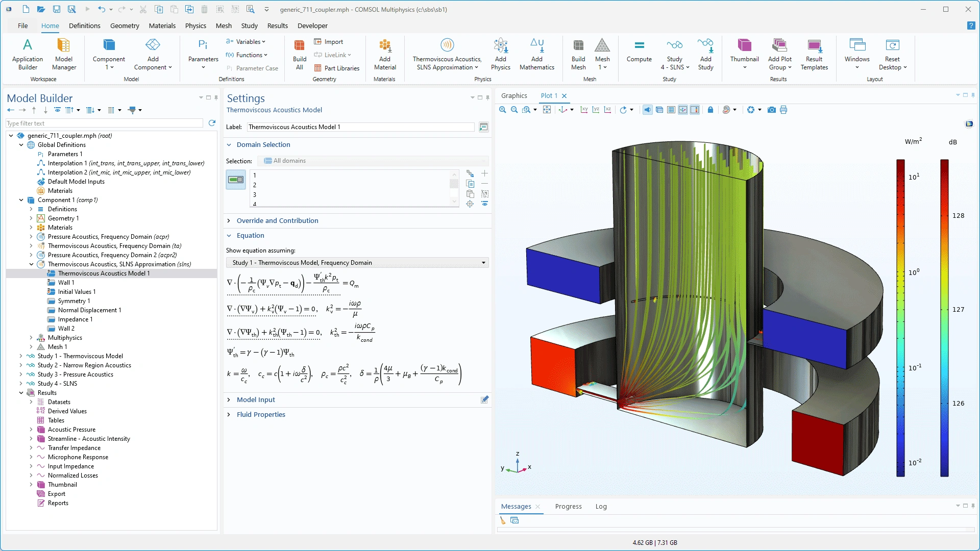Toggle the domain selection active switch
The image size is (980, 551).
coord(236,180)
